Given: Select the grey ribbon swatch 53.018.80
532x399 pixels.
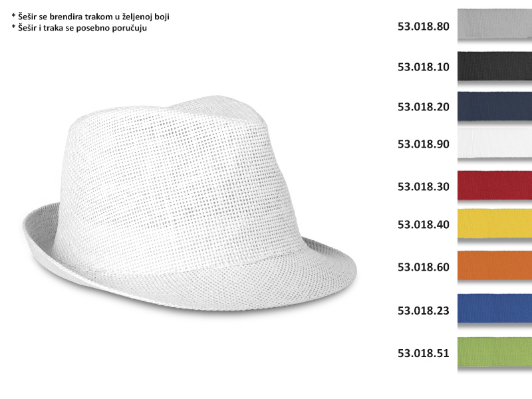Looking at the screenshot, I should [x=495, y=24].
